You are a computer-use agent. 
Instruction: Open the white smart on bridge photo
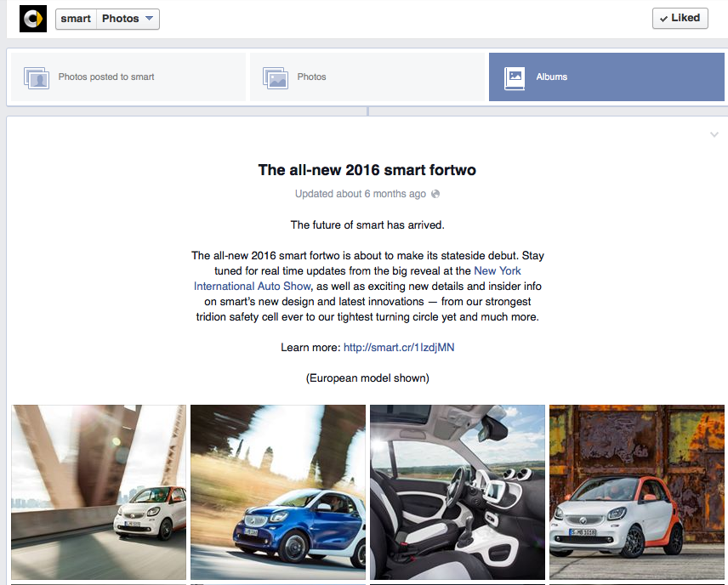click(x=99, y=492)
